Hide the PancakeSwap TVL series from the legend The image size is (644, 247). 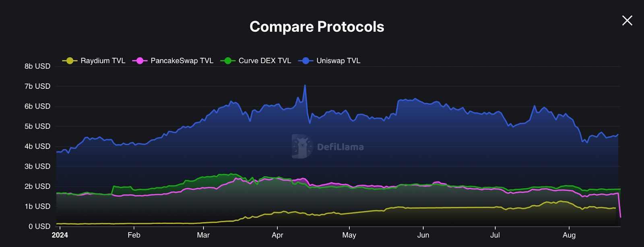click(x=182, y=60)
